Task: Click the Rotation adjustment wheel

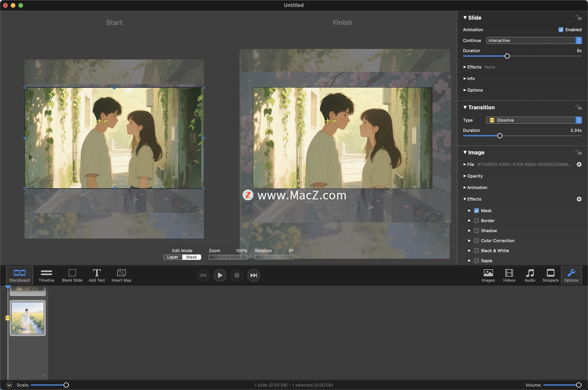Action: pyautogui.click(x=274, y=257)
